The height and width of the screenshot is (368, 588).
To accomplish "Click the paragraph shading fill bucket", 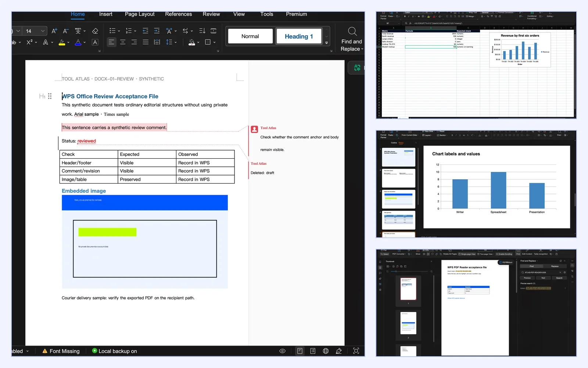I will coord(191,42).
